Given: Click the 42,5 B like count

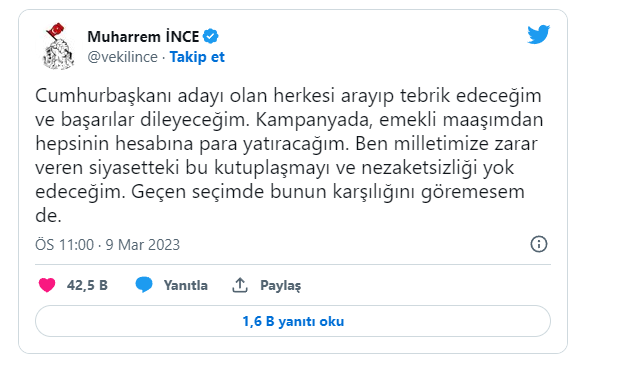Looking at the screenshot, I should [87, 285].
